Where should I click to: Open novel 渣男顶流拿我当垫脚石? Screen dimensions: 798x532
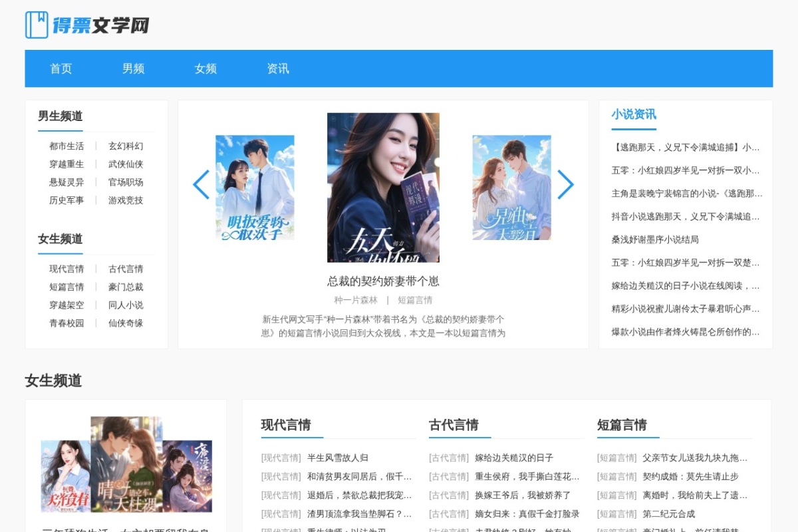pyautogui.click(x=360, y=513)
